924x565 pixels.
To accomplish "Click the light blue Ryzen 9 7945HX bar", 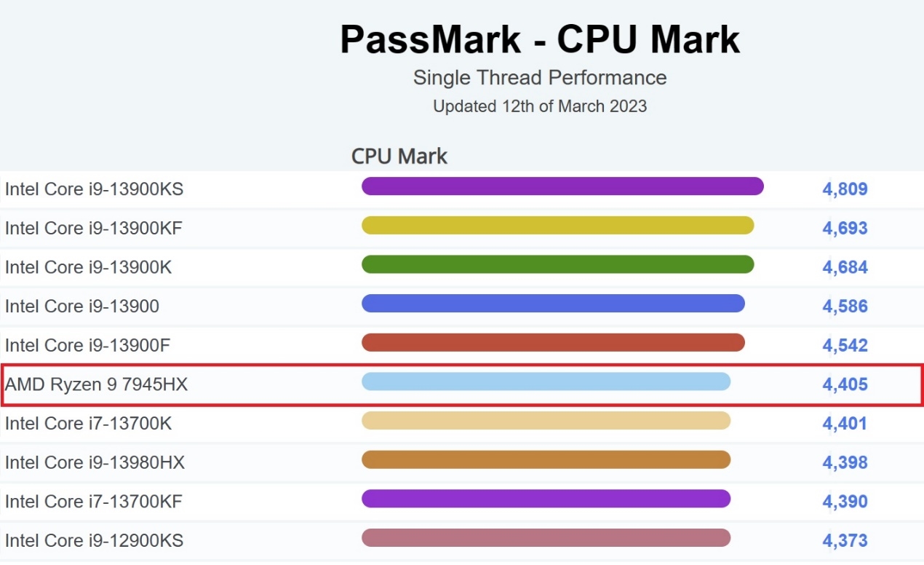I will pyautogui.click(x=546, y=382).
